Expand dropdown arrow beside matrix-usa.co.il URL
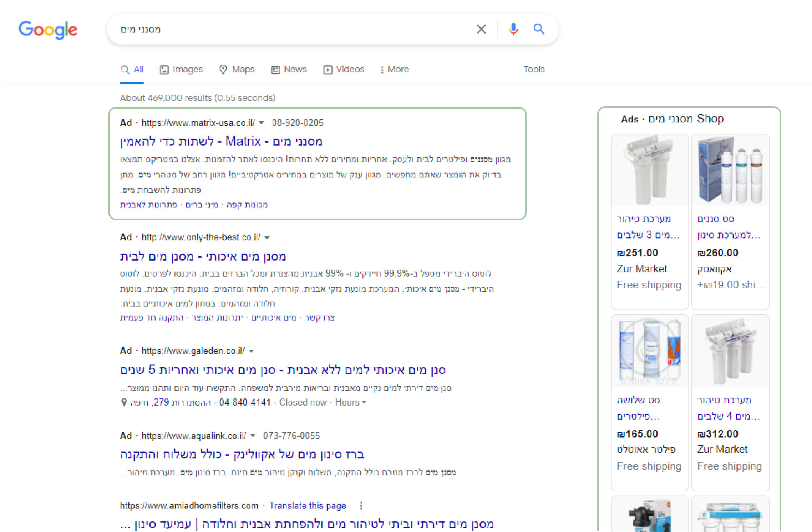Screen dimensions: 812x532 point(262,123)
